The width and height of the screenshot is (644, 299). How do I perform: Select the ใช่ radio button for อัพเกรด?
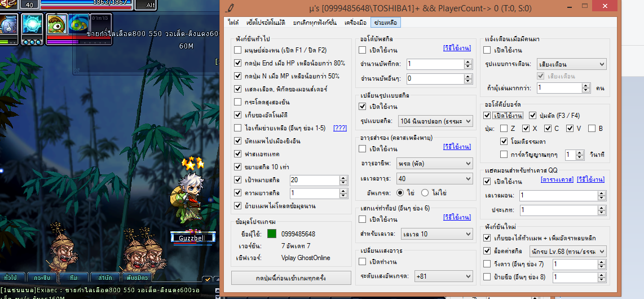pyautogui.click(x=400, y=192)
